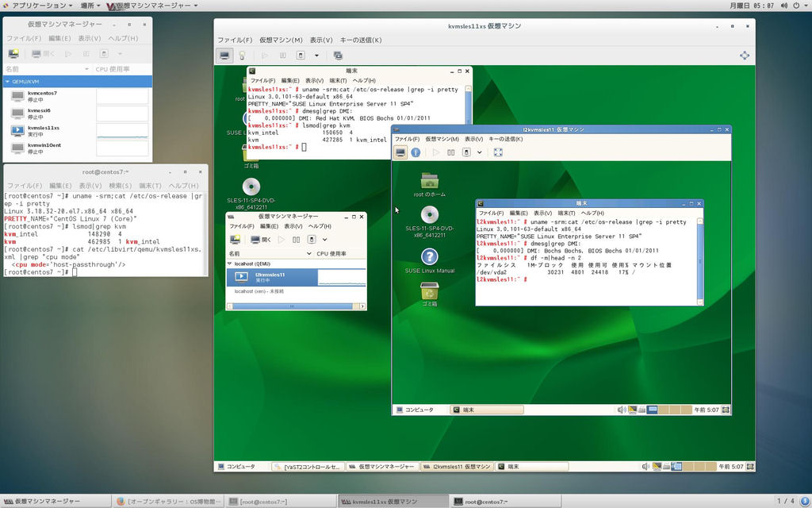812x508 pixels.
Task: Open shutdown options arrow in host 仮想マシンマネージャー toolbar
Action: (x=120, y=53)
